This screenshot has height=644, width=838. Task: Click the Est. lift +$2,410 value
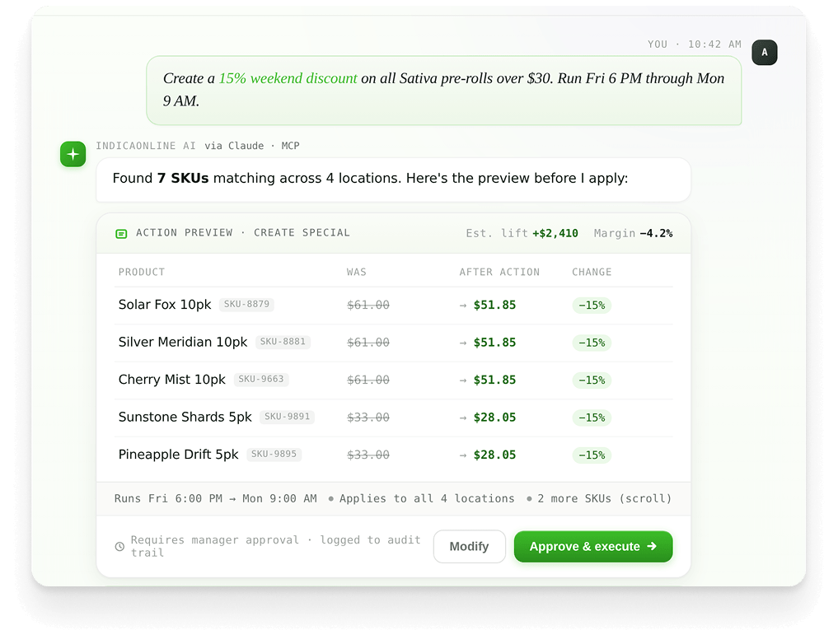pos(555,233)
